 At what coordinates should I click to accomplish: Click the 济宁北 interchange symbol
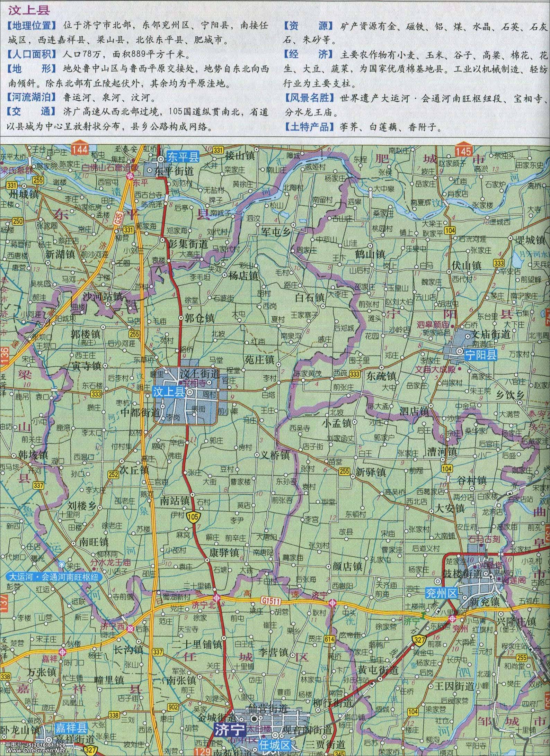point(216,598)
